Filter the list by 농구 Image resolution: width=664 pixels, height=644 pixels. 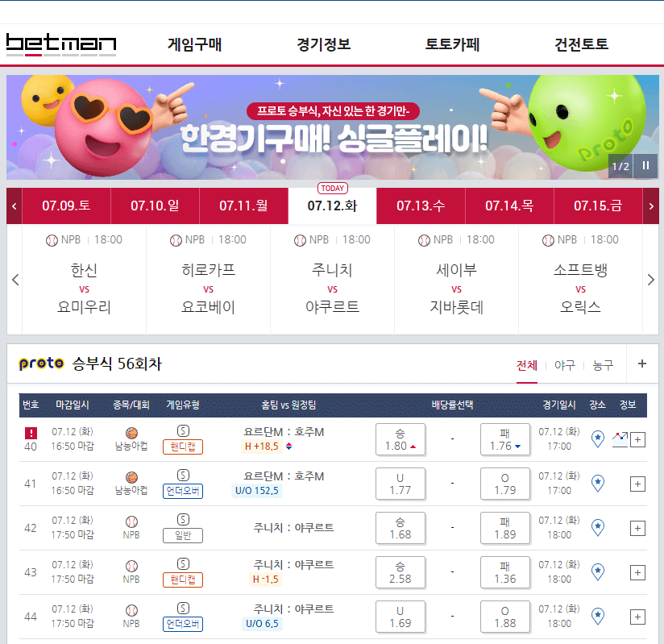pos(603,365)
